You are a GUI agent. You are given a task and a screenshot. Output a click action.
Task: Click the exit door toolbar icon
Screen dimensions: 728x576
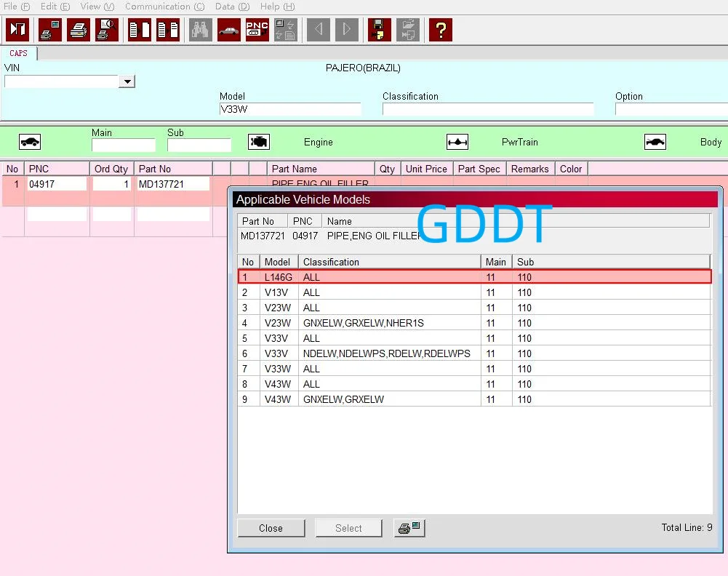pyautogui.click(x=17, y=30)
